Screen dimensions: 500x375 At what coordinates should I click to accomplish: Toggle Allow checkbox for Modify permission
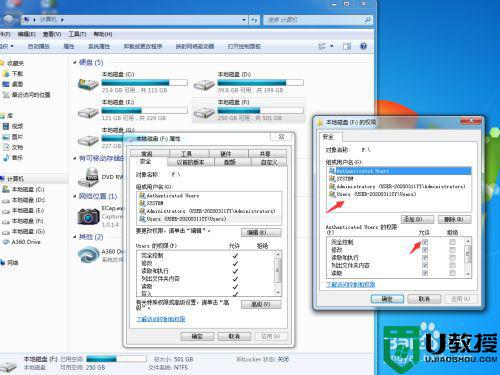425,250
